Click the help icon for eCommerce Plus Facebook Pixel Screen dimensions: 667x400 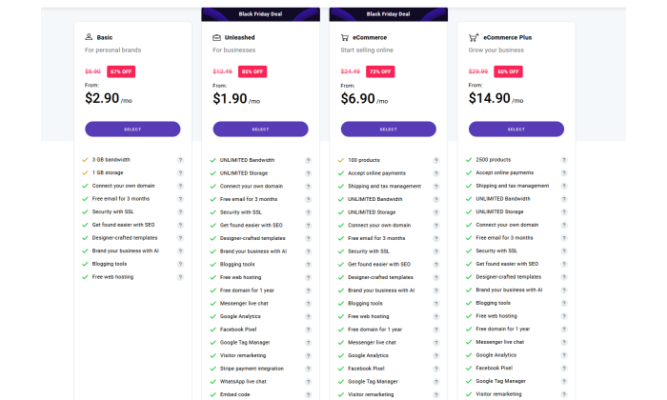564,368
